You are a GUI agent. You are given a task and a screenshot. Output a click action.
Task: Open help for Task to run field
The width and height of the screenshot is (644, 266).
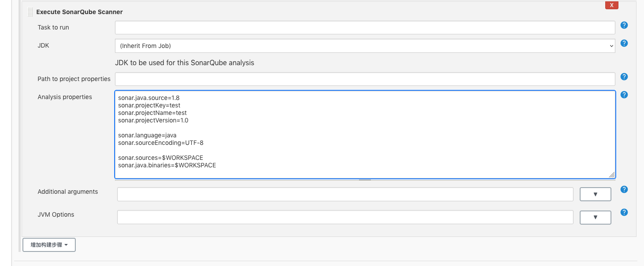coord(624,26)
